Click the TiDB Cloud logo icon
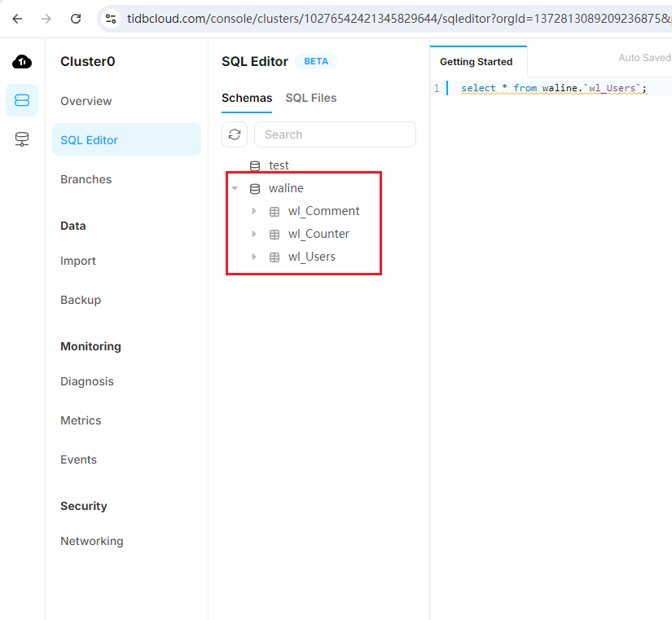Image resolution: width=672 pixels, height=620 pixels. point(22,62)
